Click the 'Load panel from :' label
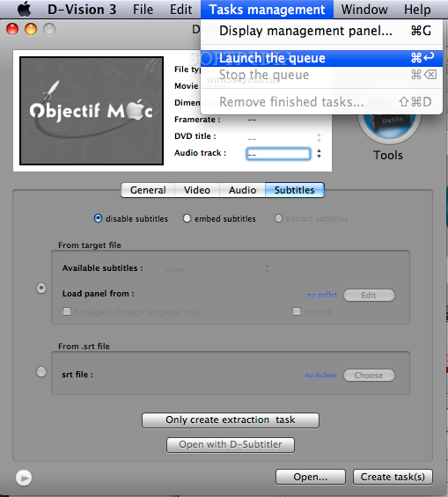448x497 pixels. pos(99,294)
